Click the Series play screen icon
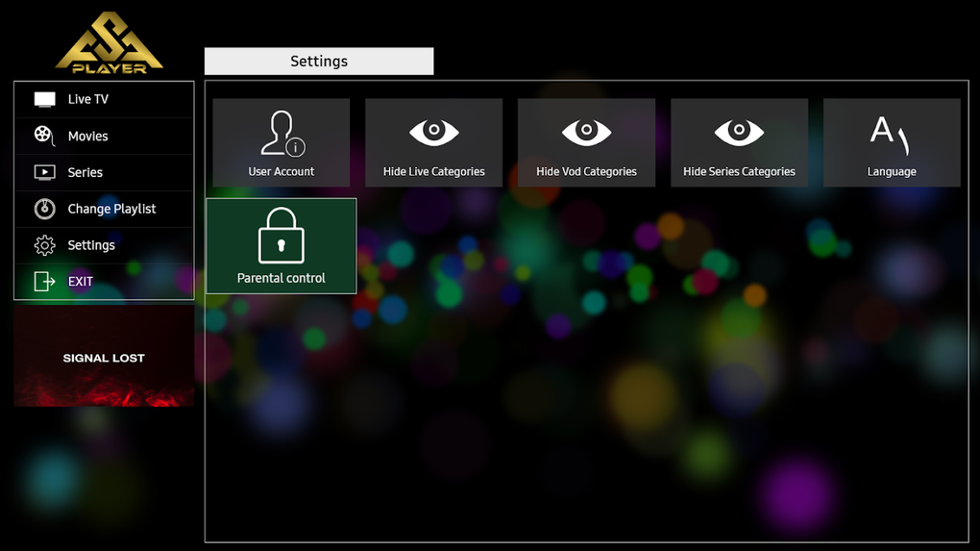 pyautogui.click(x=44, y=172)
